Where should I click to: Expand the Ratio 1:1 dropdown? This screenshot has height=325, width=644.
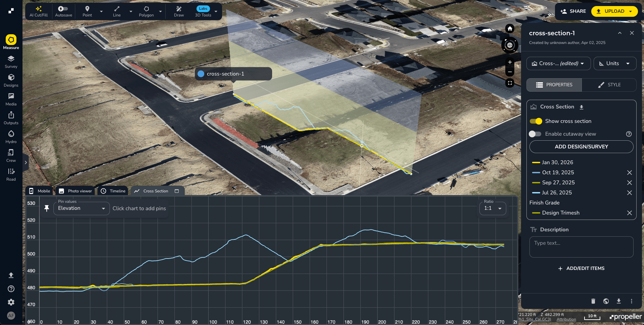coord(492,208)
